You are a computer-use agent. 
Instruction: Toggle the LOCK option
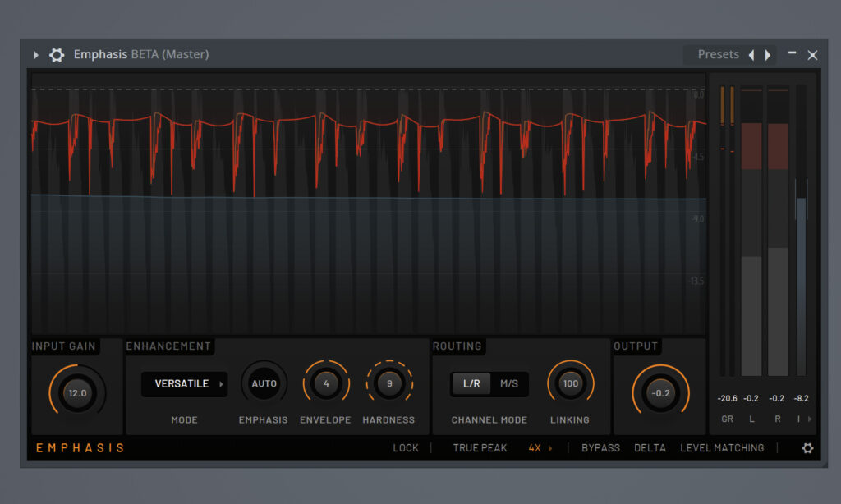406,447
